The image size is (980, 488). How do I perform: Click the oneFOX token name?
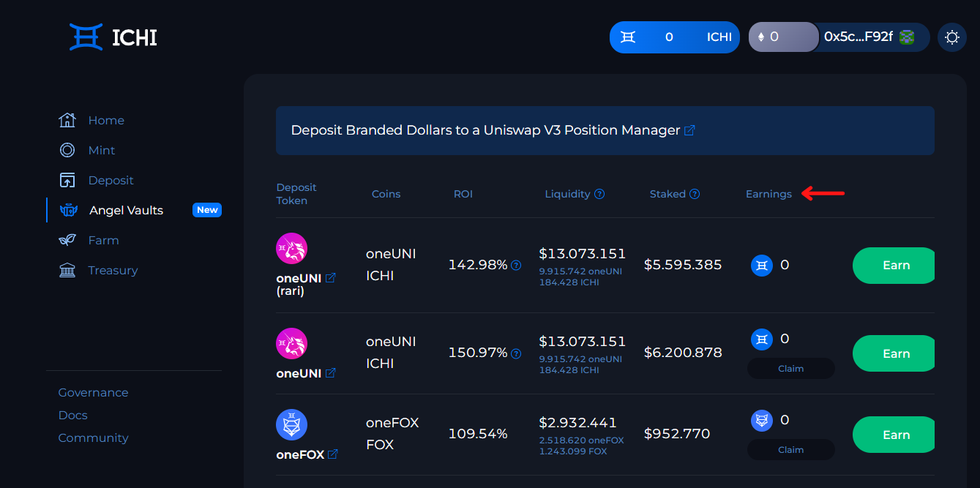(x=300, y=454)
